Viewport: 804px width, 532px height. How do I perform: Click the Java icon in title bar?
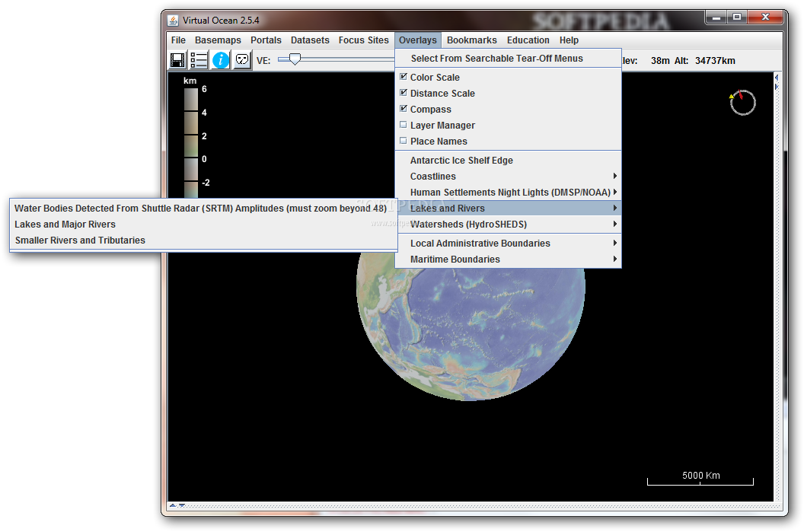(x=174, y=21)
